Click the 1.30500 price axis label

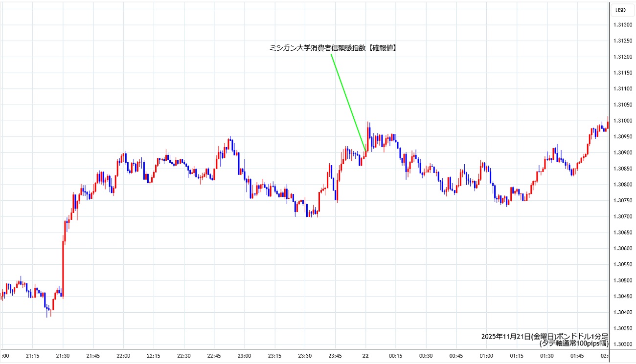[622, 280]
